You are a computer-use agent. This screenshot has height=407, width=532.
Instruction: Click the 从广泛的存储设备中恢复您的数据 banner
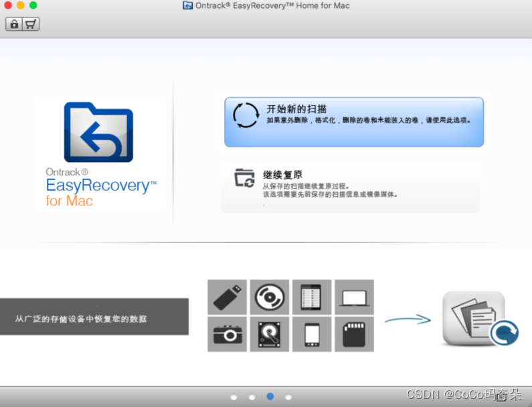coord(94,317)
